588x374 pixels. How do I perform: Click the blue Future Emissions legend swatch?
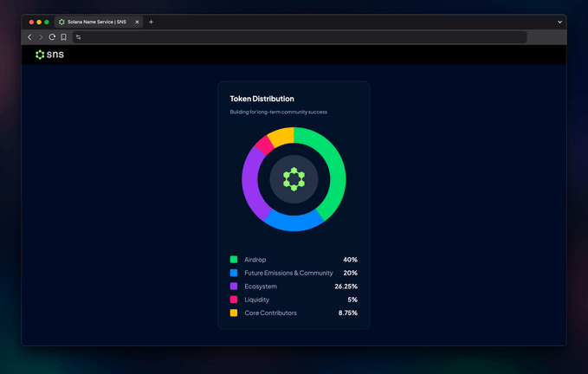(234, 273)
